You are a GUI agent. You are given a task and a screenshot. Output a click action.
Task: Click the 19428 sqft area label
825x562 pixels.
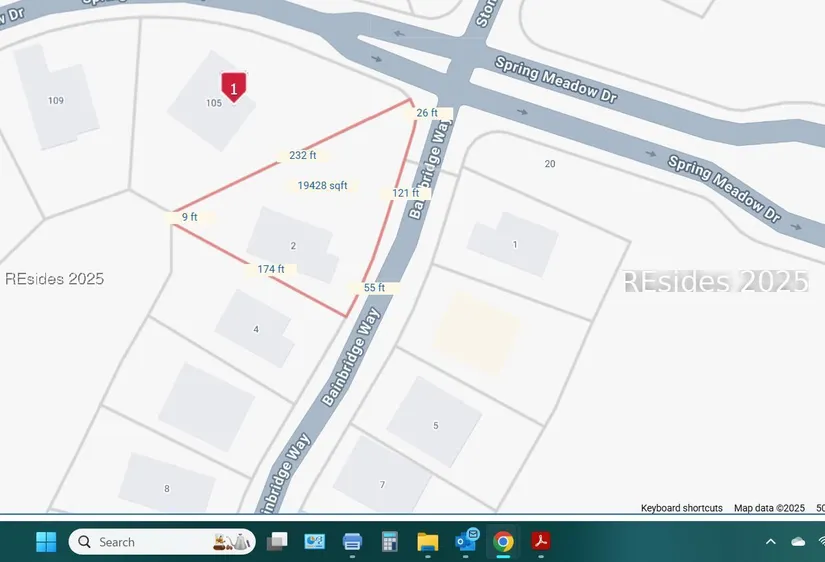click(x=323, y=185)
